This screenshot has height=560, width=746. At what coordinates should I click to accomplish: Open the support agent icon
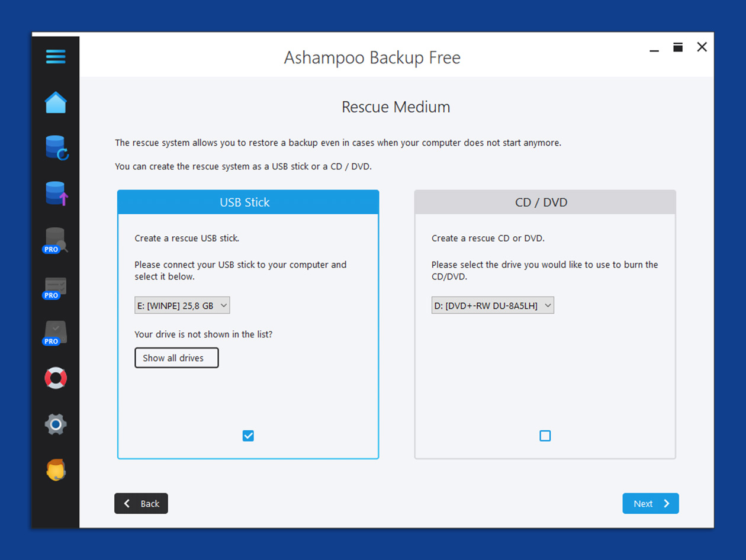point(56,469)
